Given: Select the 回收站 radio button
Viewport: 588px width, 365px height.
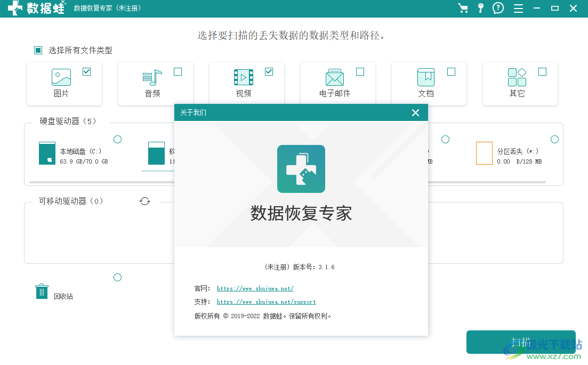Looking at the screenshot, I should tap(117, 277).
